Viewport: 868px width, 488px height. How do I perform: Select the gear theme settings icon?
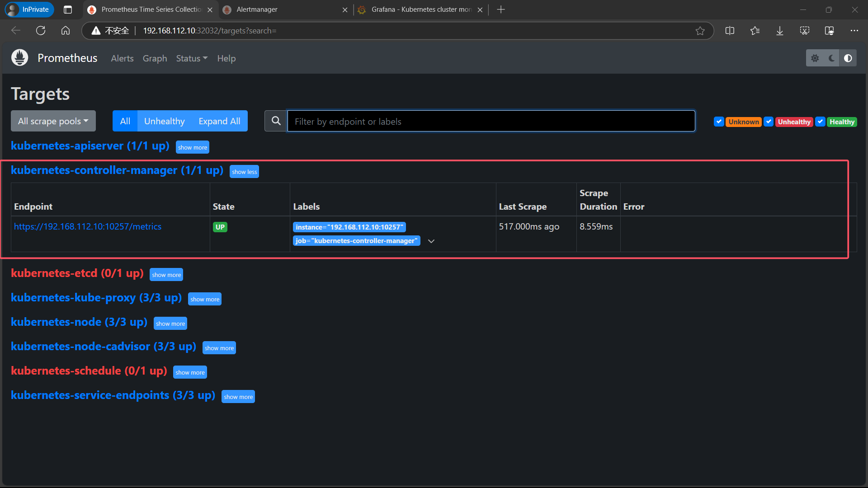click(x=815, y=58)
